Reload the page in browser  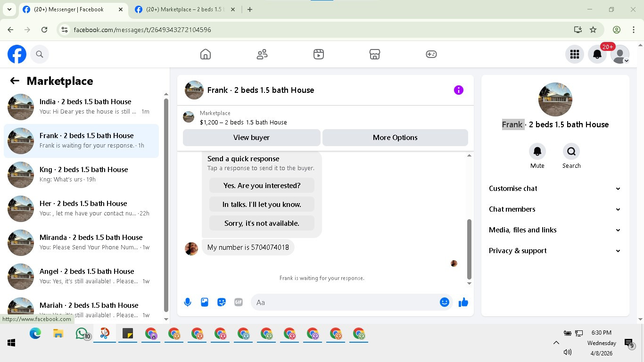(44, 30)
